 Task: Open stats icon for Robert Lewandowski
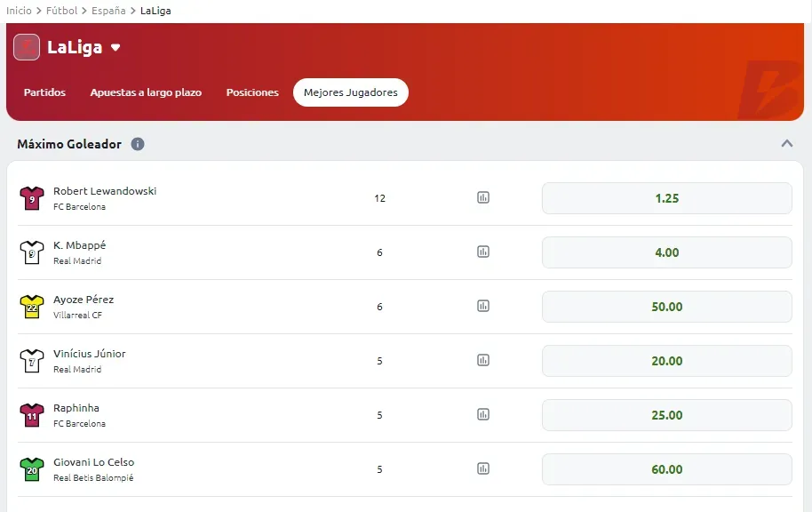483,197
